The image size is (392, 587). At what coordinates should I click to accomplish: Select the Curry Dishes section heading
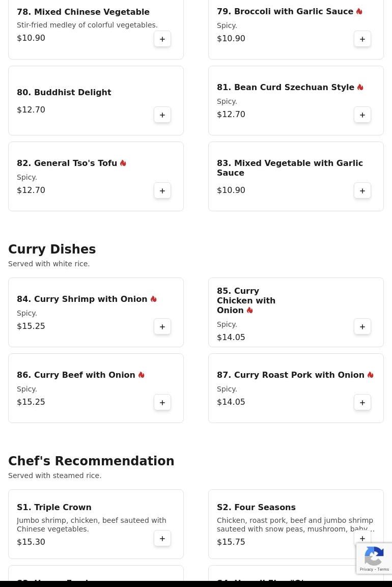tap(52, 249)
